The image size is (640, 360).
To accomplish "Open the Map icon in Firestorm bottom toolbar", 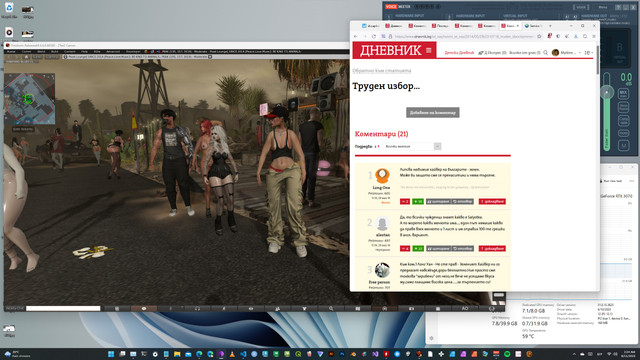I will click(x=358, y=309).
